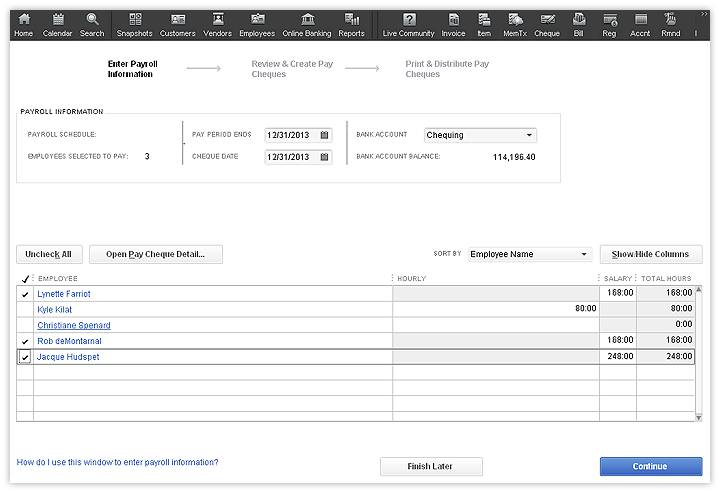Open the Cheque writing icon
The height and width of the screenshot is (493, 720).
click(547, 25)
